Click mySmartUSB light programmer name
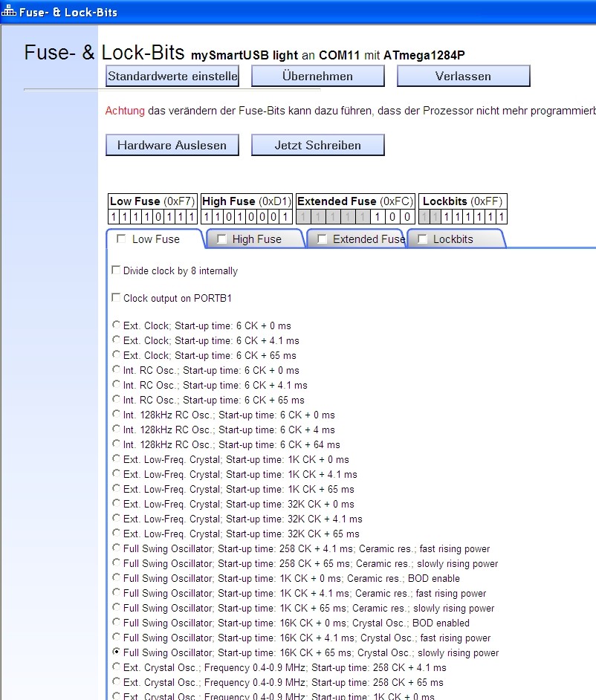The height and width of the screenshot is (700, 596). 244,55
